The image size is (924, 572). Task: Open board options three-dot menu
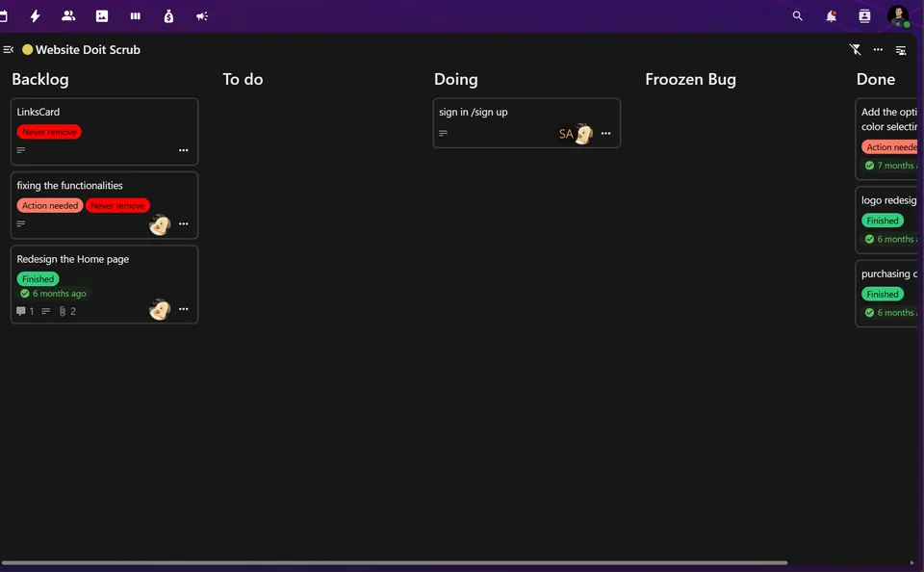point(878,49)
